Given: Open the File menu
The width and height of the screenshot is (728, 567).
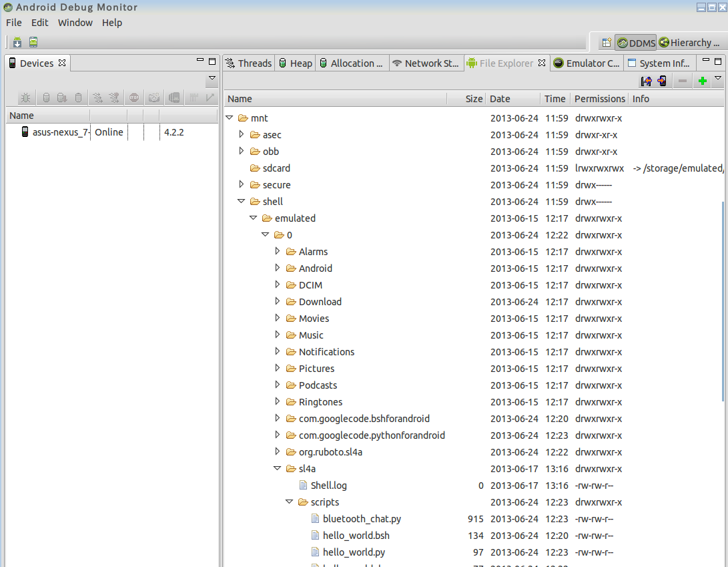Looking at the screenshot, I should click(14, 22).
